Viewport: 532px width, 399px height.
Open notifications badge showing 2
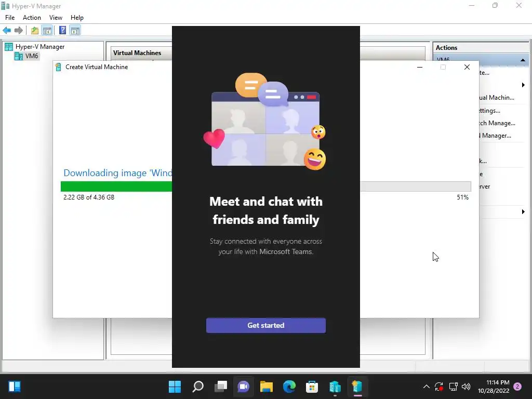(x=517, y=387)
